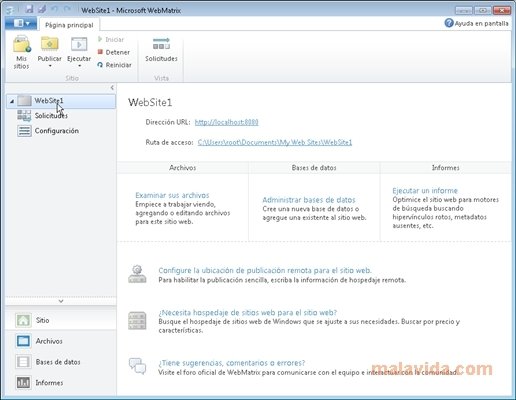Click the save icon in title bar
This screenshot has width=516, height=400.
point(30,9)
